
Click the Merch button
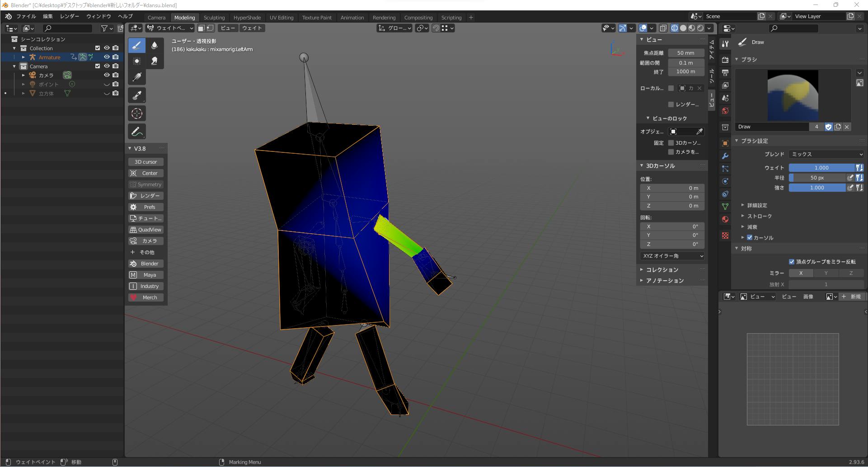click(x=146, y=297)
